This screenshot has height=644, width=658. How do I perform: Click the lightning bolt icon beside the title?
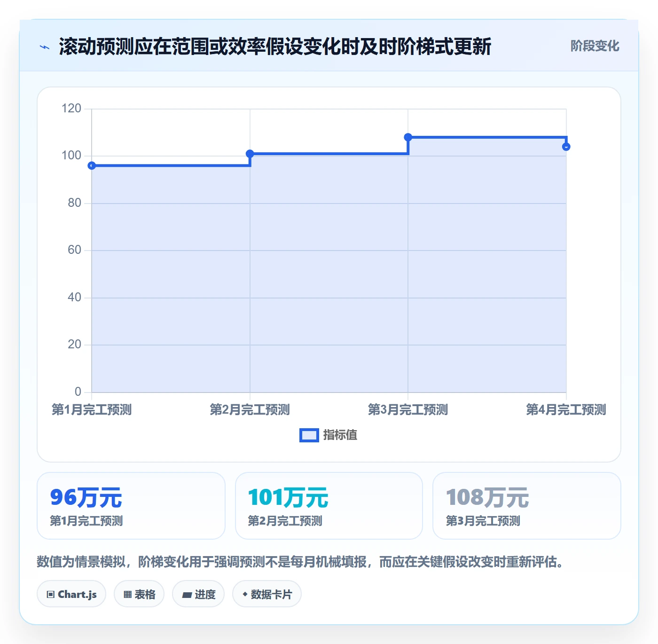45,47
